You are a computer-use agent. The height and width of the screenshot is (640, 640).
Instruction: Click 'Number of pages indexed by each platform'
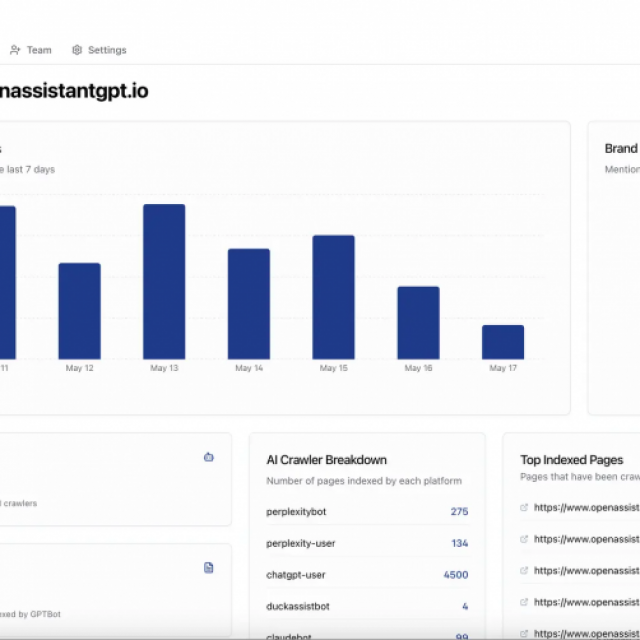pyautogui.click(x=364, y=481)
